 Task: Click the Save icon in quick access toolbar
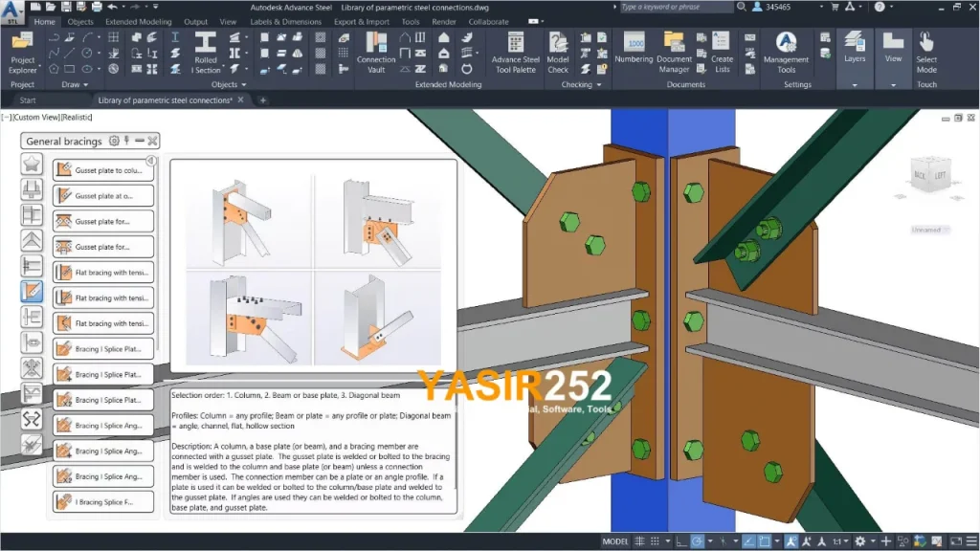point(66,7)
